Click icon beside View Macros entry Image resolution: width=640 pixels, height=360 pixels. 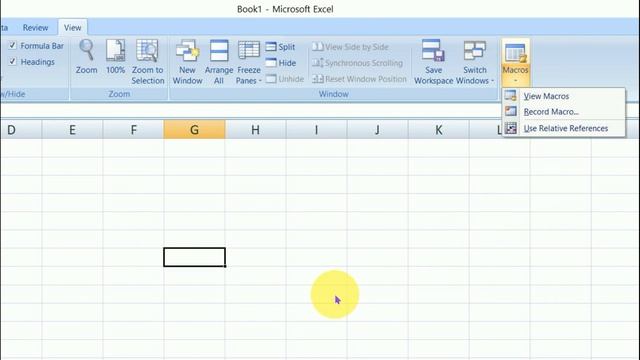[x=511, y=96]
